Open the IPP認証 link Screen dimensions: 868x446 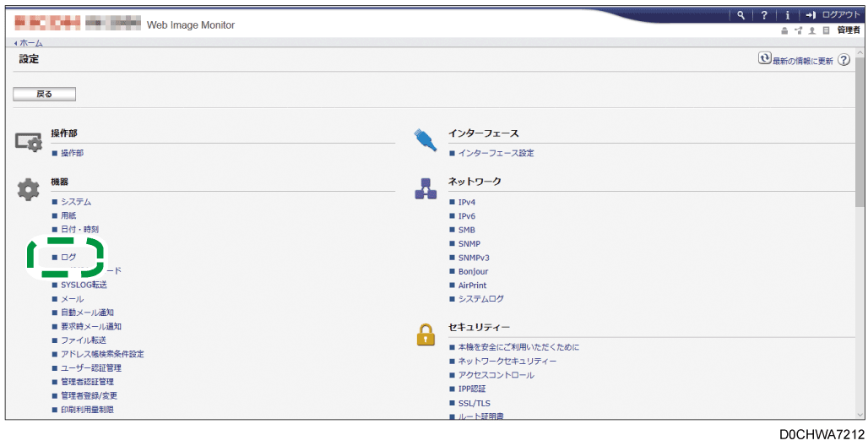pyautogui.click(x=472, y=389)
